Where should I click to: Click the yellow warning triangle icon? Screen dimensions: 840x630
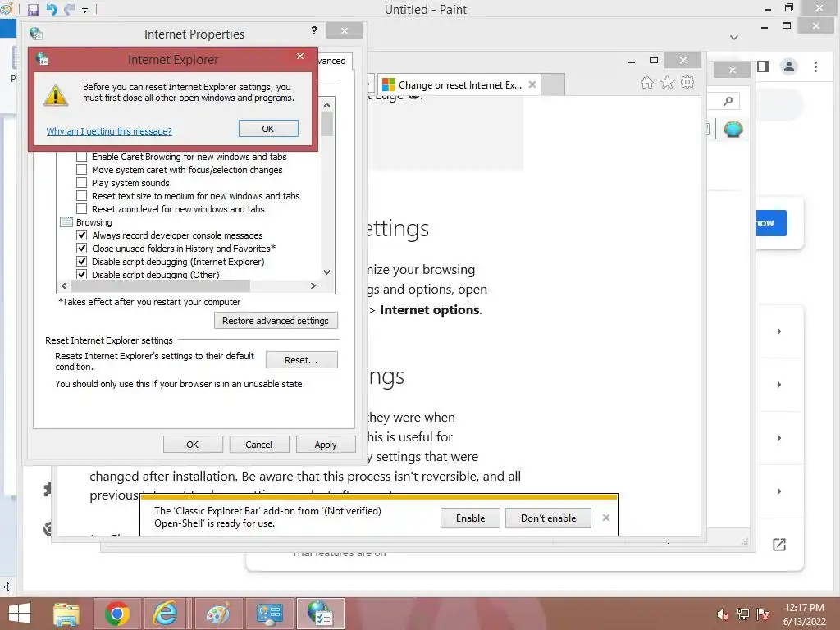(x=56, y=96)
